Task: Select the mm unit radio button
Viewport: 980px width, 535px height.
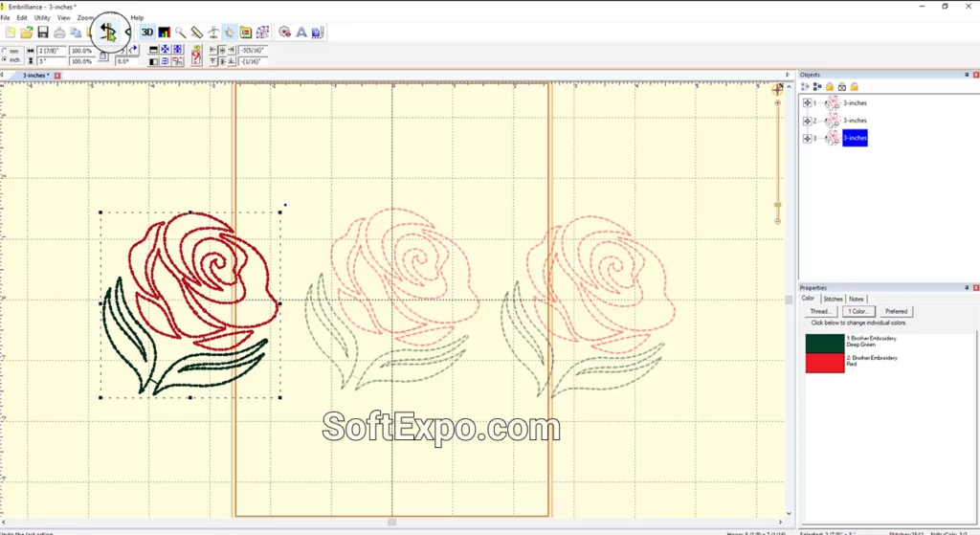Action: point(6,51)
